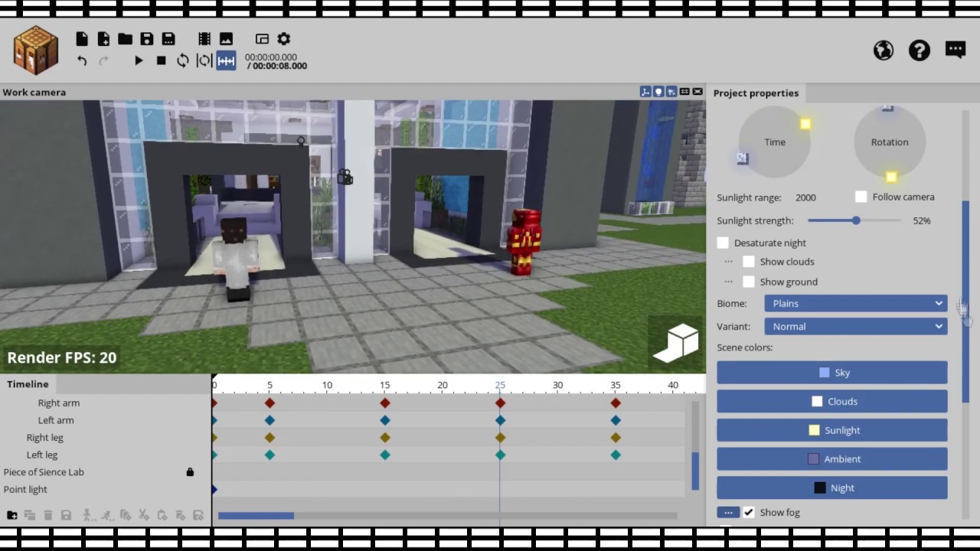
Task: Click the import asset page-plus icon
Action: (103, 38)
